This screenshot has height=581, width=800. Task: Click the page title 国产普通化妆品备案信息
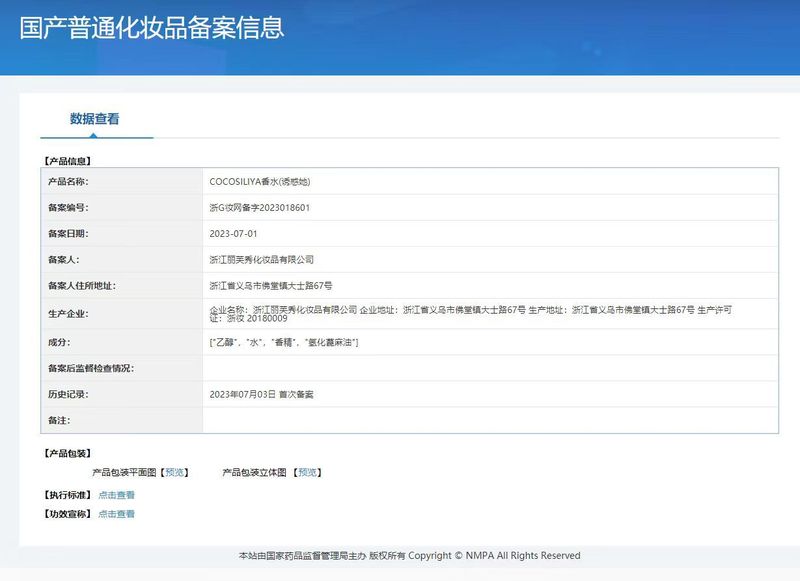coord(152,28)
